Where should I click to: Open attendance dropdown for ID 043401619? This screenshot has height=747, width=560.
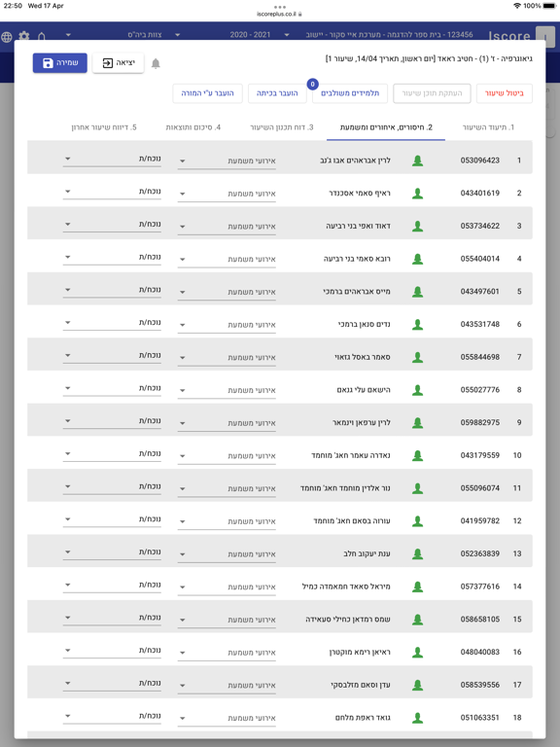[112, 192]
